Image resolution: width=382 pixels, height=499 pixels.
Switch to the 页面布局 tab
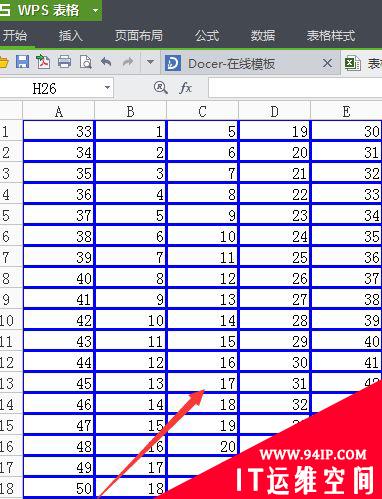(x=139, y=35)
